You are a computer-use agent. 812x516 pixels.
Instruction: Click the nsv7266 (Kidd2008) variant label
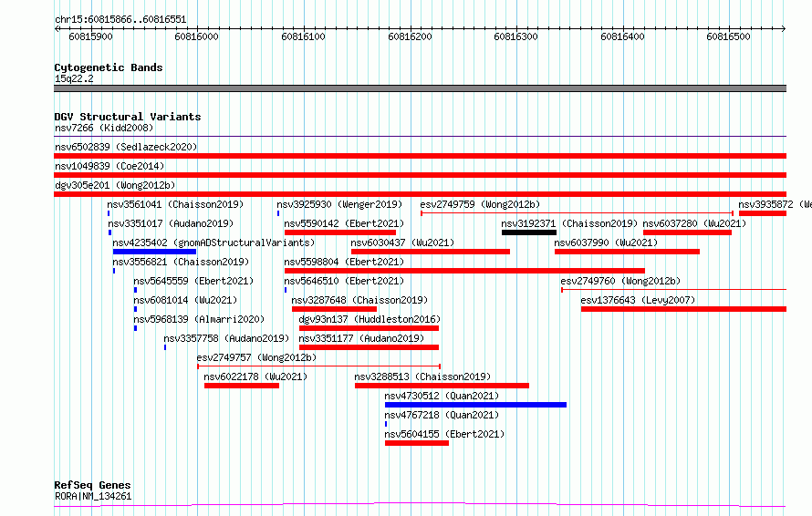click(x=104, y=128)
